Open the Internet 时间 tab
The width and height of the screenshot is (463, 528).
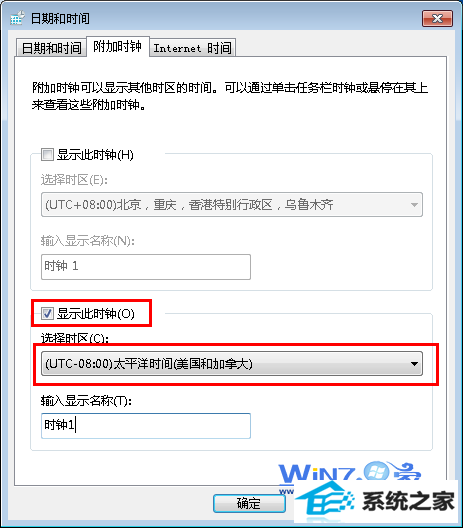click(x=192, y=48)
